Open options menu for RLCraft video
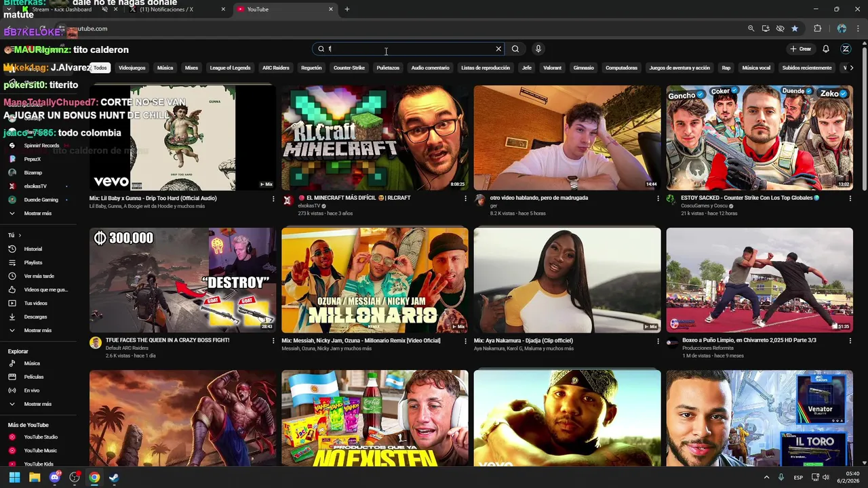This screenshot has height=488, width=868. tap(465, 199)
